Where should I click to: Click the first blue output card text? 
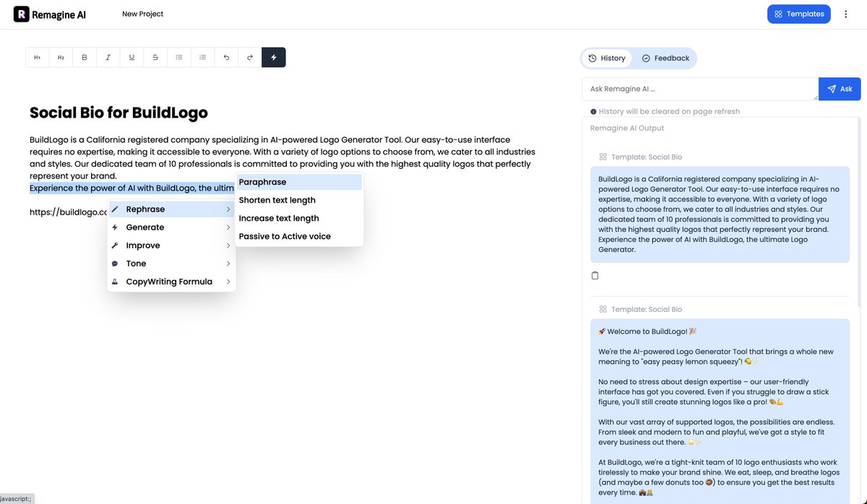click(x=720, y=214)
